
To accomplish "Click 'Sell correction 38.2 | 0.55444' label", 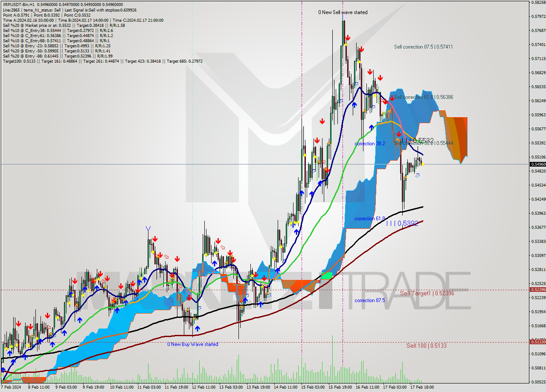I will coord(424,143).
